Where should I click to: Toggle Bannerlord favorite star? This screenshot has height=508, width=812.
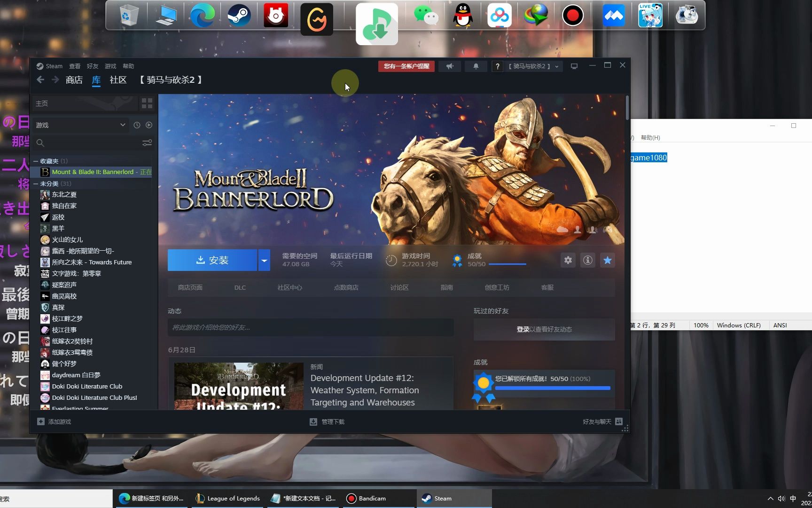[608, 260]
